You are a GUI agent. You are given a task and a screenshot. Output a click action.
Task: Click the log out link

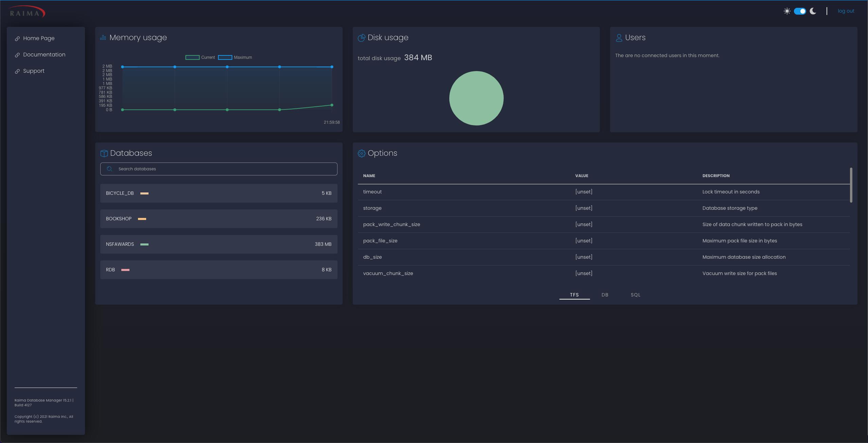[846, 11]
